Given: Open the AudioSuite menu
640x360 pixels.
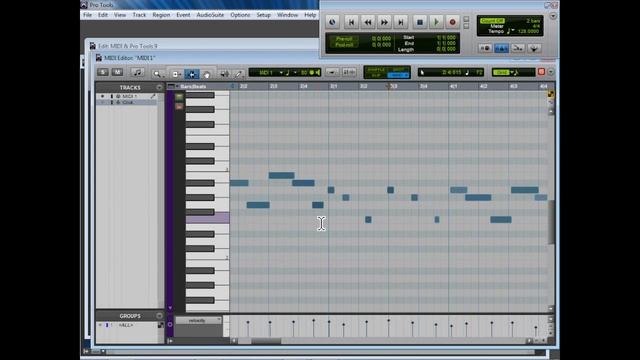Looking at the screenshot, I should 210,15.
